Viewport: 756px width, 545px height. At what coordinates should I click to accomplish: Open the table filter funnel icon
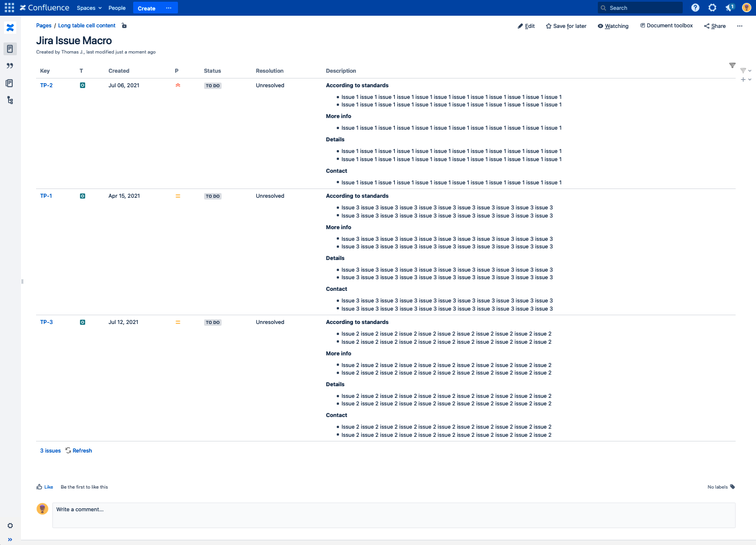point(732,66)
